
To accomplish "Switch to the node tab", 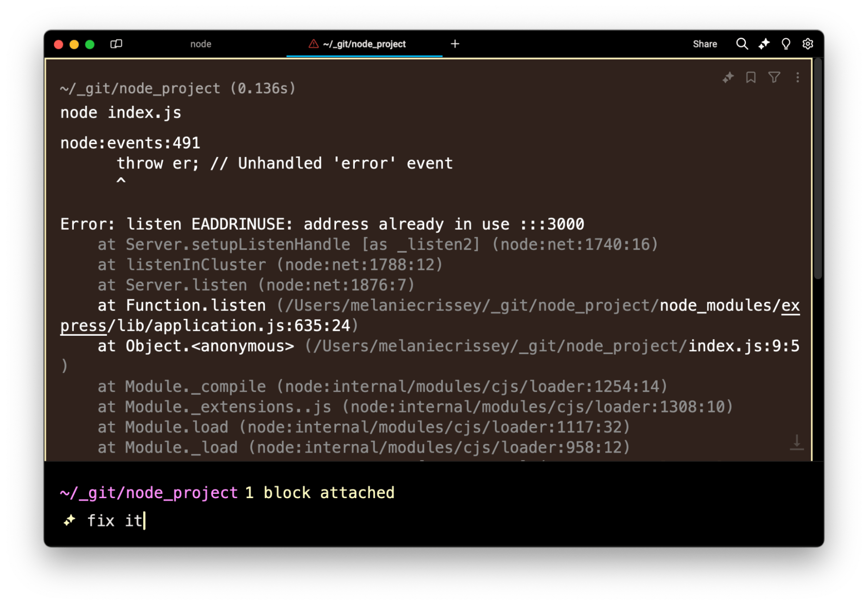I will coord(201,44).
